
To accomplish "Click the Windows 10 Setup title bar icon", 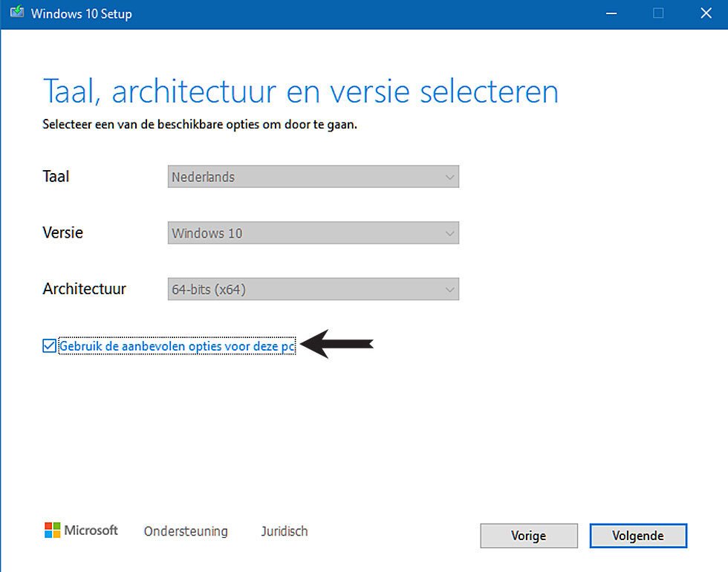I will click(x=17, y=12).
